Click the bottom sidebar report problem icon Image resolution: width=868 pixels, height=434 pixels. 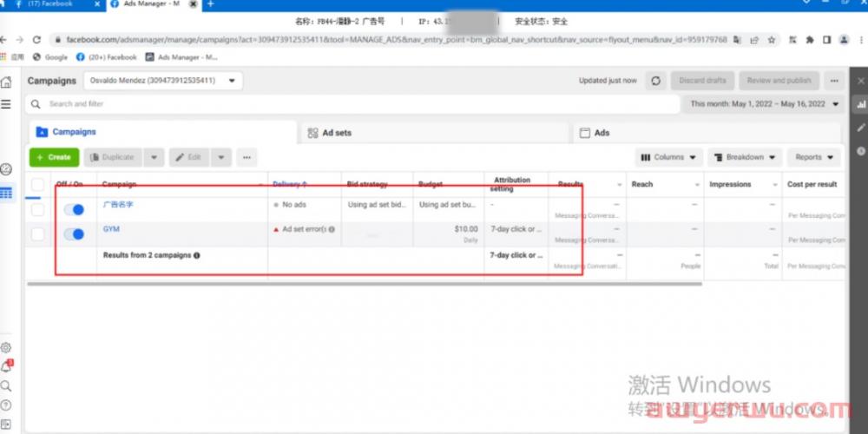(x=5, y=424)
